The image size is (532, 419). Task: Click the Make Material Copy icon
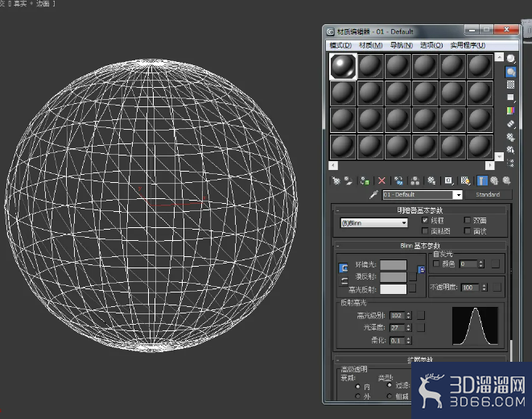coord(398,180)
